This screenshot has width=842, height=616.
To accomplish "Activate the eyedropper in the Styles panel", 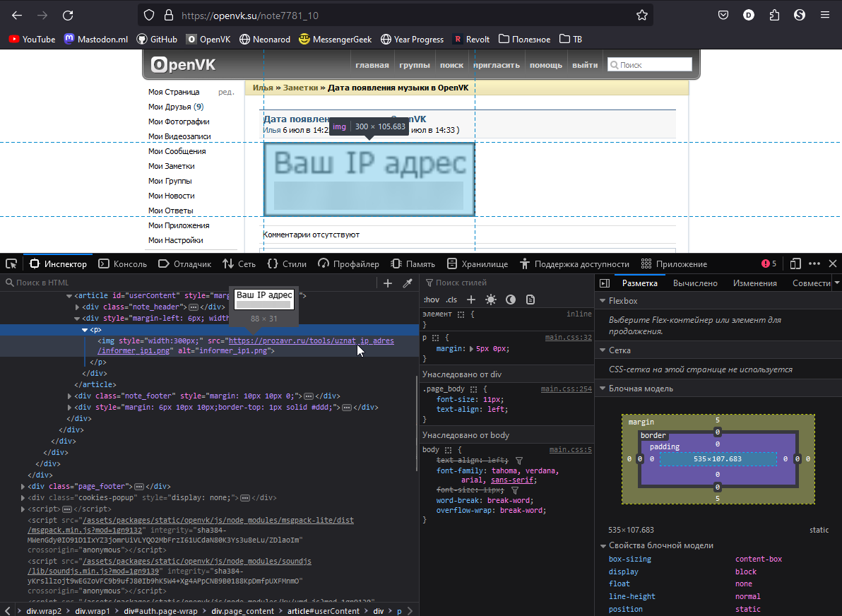I will (408, 283).
